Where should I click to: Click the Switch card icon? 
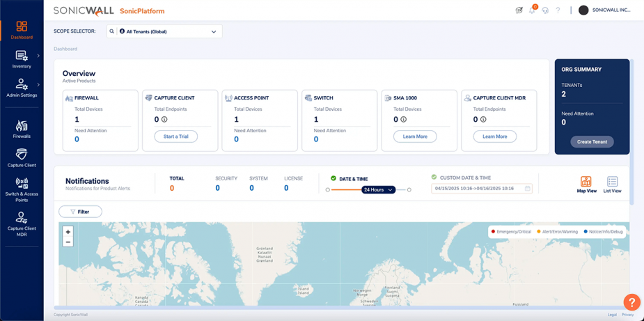(x=308, y=98)
